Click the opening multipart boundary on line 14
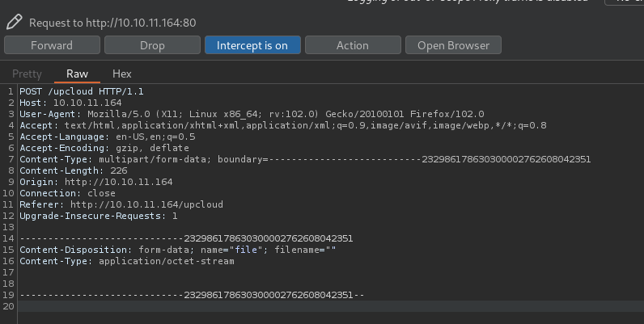The width and height of the screenshot is (644, 324). click(186, 238)
